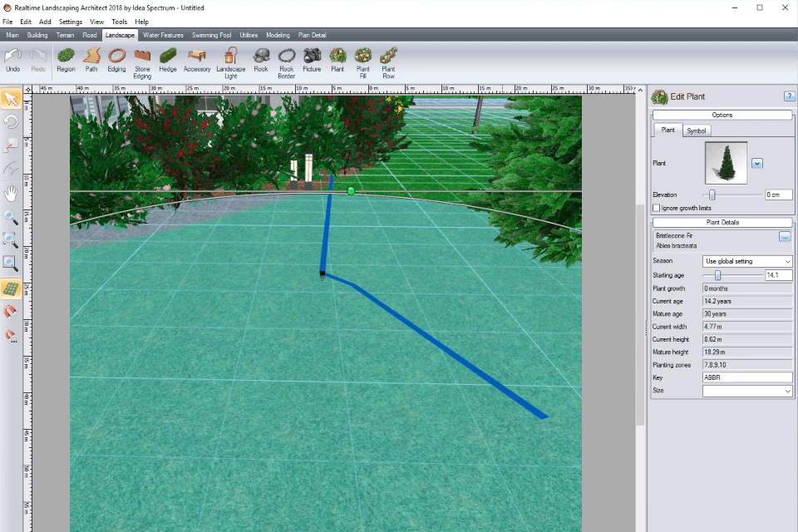
Task: Click the ruler origin corner button
Action: tap(27, 90)
